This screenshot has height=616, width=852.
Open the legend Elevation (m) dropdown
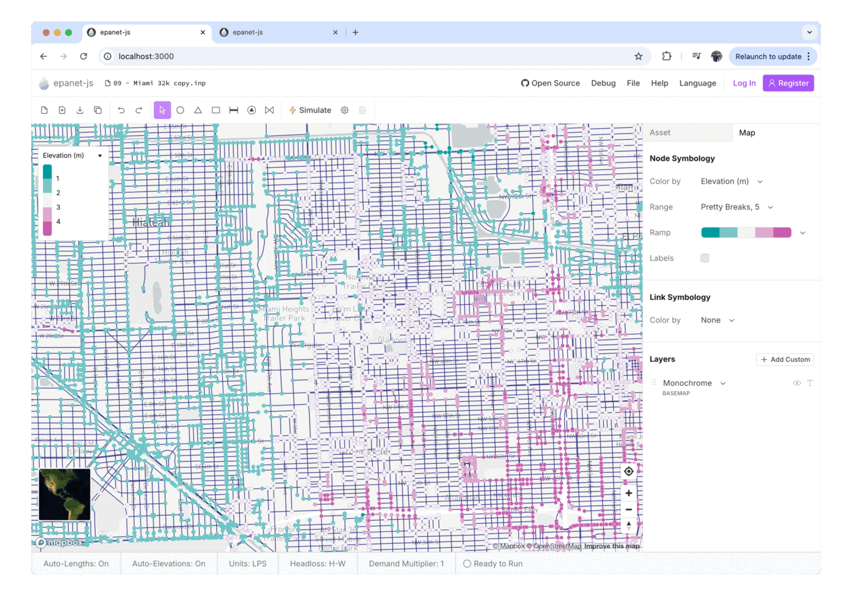click(x=72, y=156)
